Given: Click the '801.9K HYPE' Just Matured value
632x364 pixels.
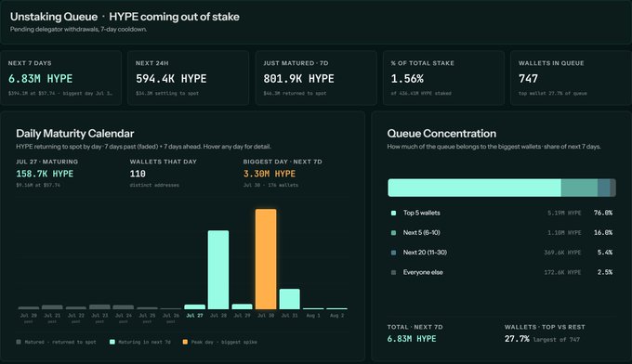Looking at the screenshot, I should (x=298, y=79).
